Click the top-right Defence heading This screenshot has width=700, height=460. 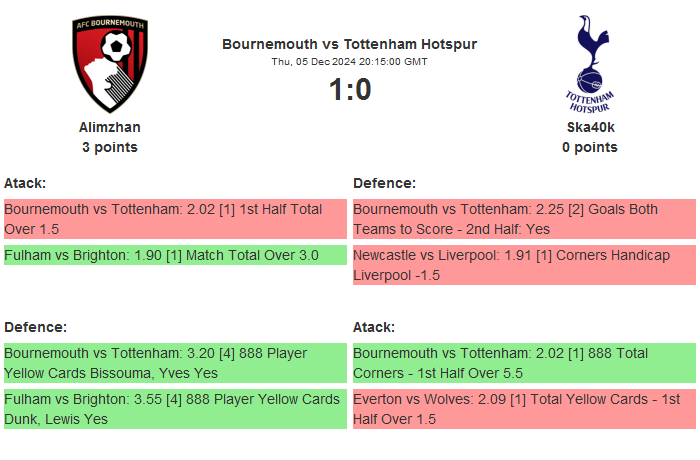(384, 183)
